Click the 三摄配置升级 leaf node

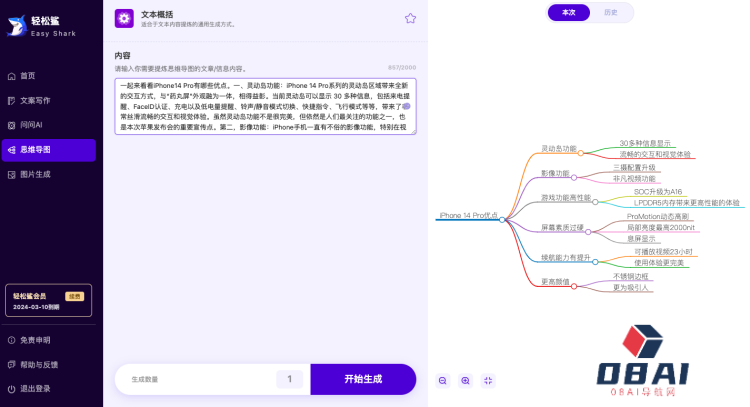tap(634, 167)
